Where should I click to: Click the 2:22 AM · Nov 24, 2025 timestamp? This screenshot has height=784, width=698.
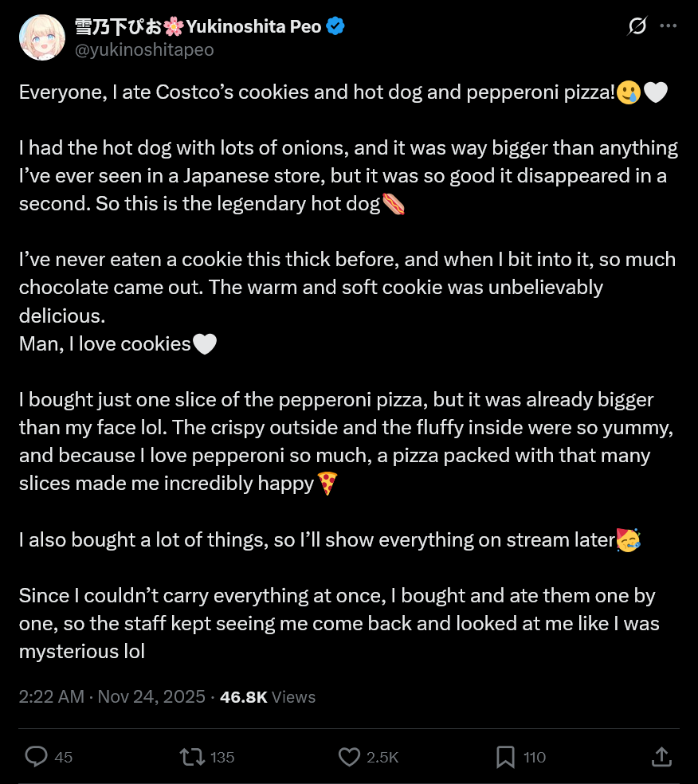point(111,697)
